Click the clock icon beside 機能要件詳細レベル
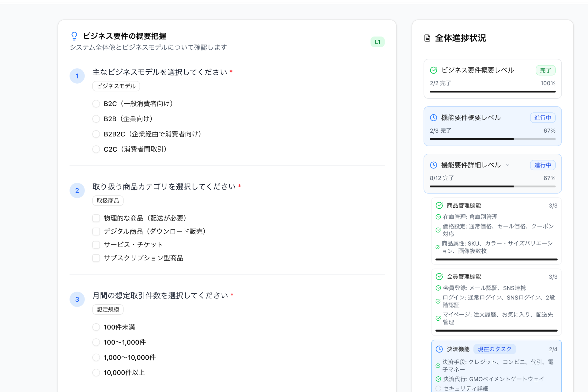The image size is (588, 392). pyautogui.click(x=433, y=165)
